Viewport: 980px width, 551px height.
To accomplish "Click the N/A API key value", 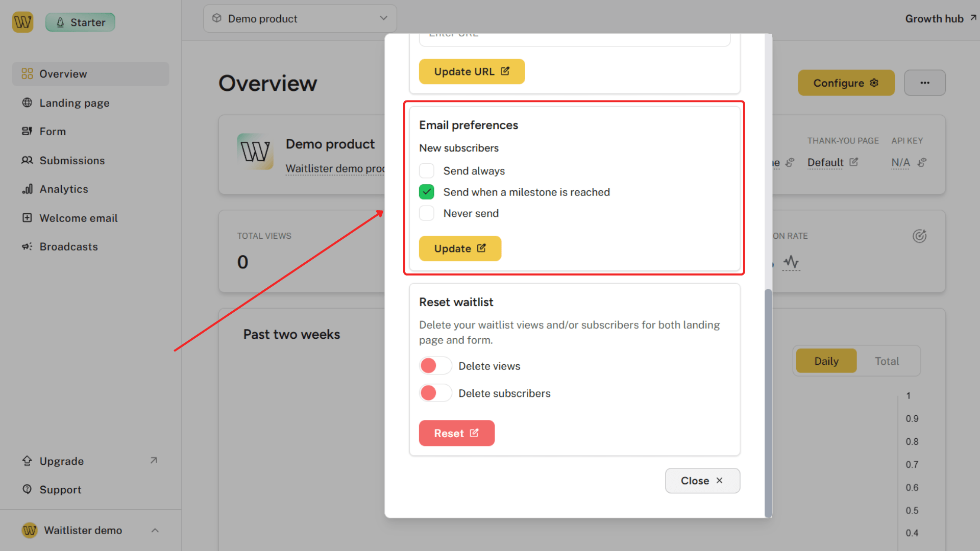I will click(x=900, y=163).
